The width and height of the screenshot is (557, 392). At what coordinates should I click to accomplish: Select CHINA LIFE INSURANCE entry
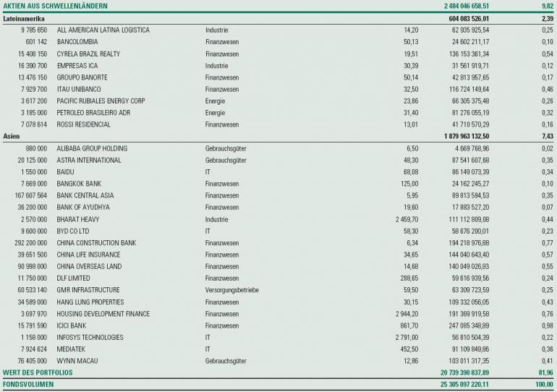coord(88,255)
